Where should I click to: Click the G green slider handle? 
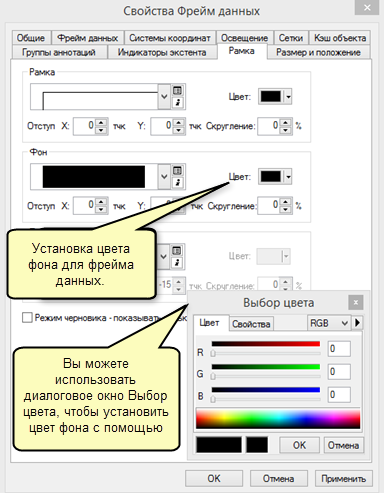(213, 376)
